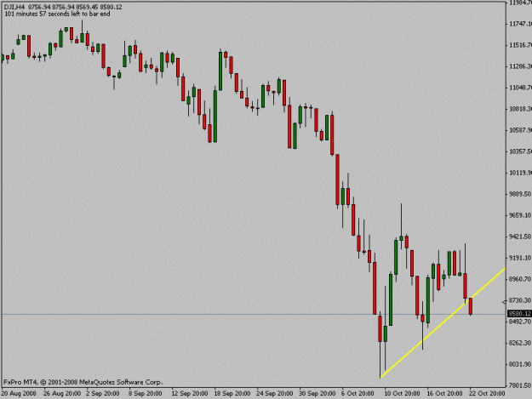
Task: Click the 9191 price axis label
Action: coord(520,258)
